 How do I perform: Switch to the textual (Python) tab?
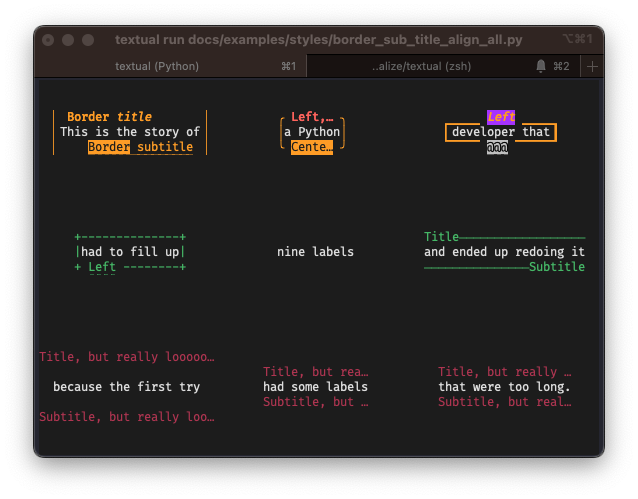point(171,66)
